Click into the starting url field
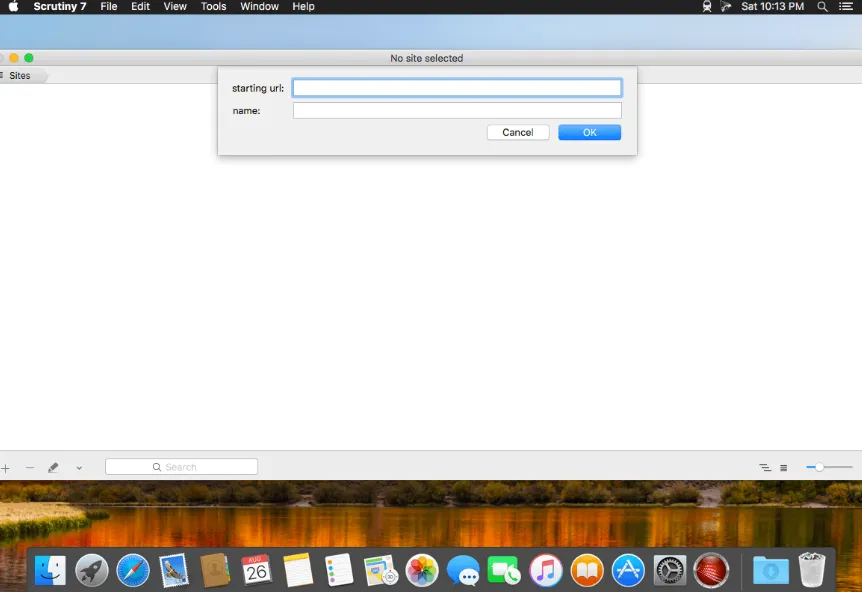 click(x=457, y=88)
